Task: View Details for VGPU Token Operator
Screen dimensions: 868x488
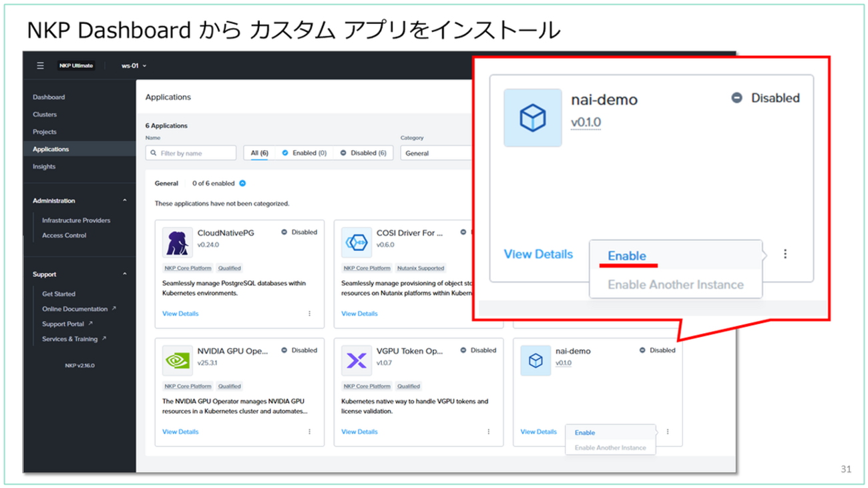Action: pos(359,432)
